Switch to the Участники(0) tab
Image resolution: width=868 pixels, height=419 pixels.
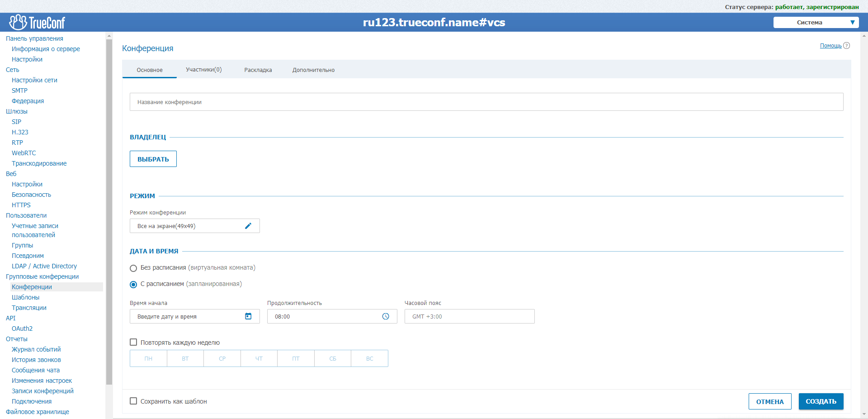tap(203, 70)
